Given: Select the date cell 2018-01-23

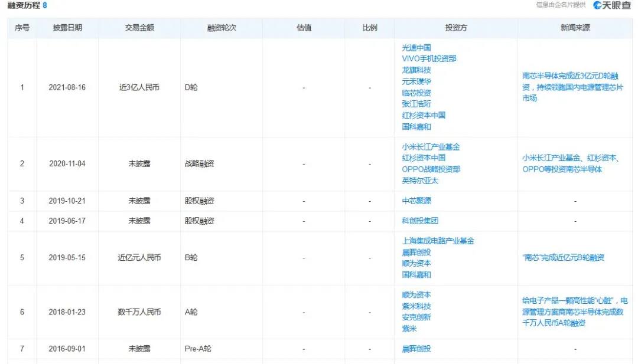Looking at the screenshot, I should coord(67,312).
